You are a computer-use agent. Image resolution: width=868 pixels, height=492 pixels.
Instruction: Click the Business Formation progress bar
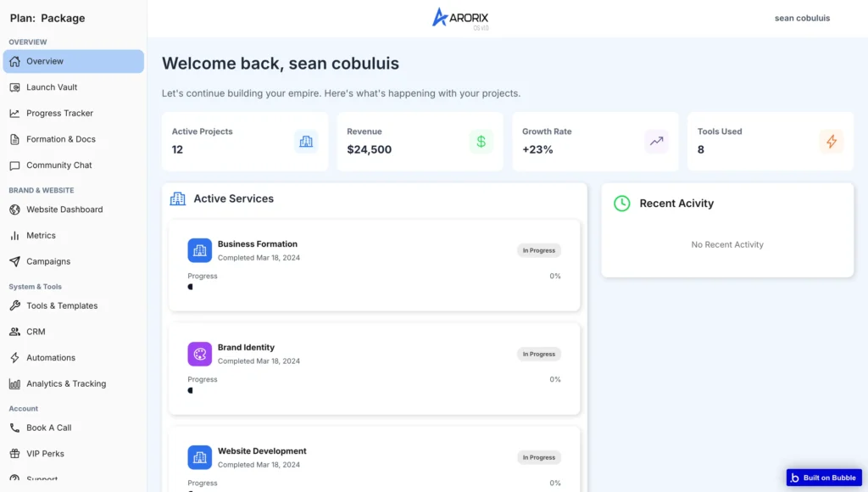pos(374,287)
